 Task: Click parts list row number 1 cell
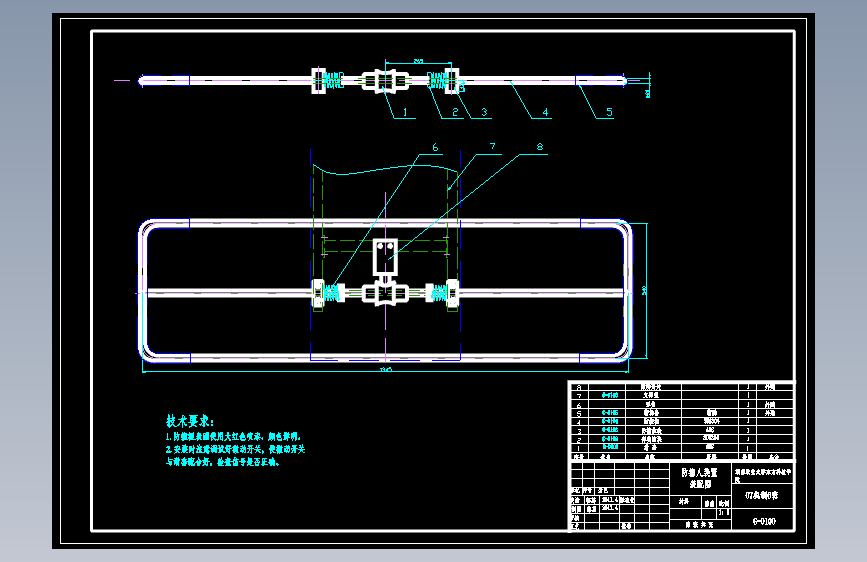tap(579, 447)
